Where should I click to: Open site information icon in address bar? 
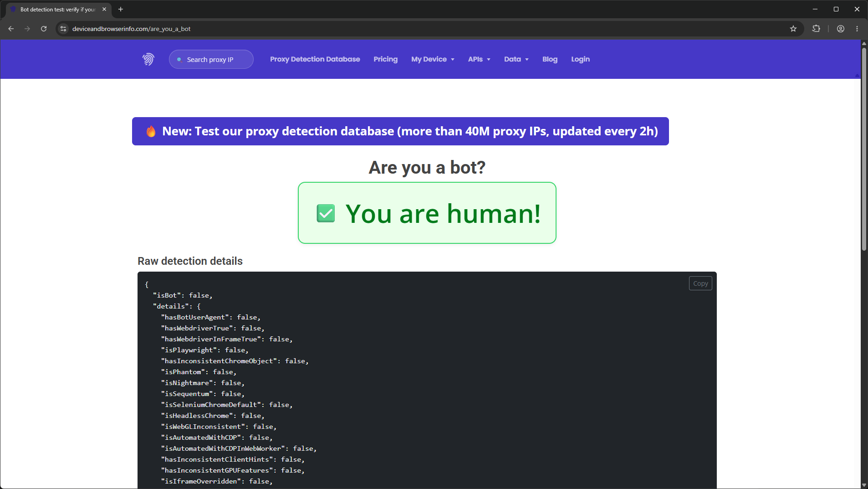(63, 29)
